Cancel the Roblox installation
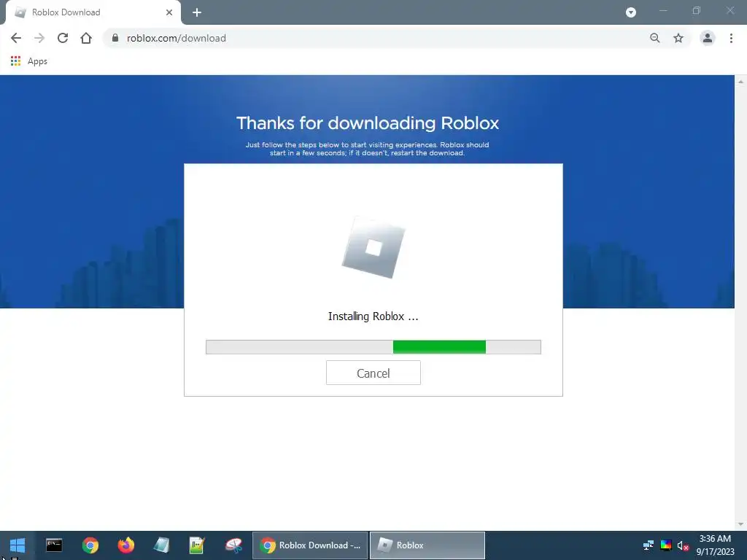 point(373,373)
